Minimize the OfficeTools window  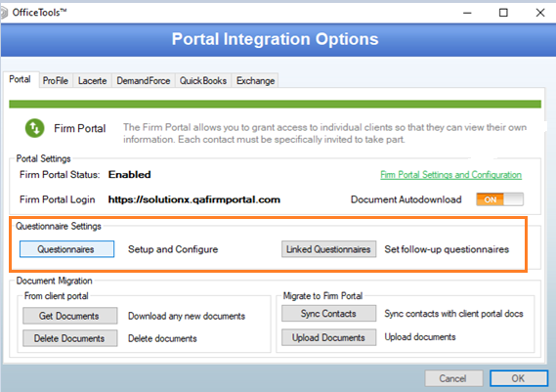[x=467, y=13]
